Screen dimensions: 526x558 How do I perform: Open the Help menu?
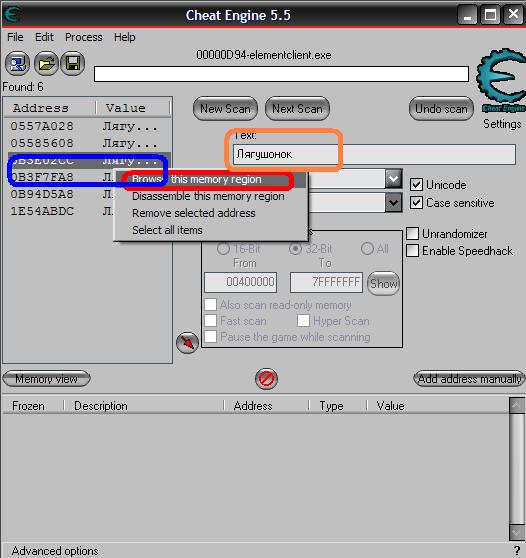pyautogui.click(x=125, y=37)
